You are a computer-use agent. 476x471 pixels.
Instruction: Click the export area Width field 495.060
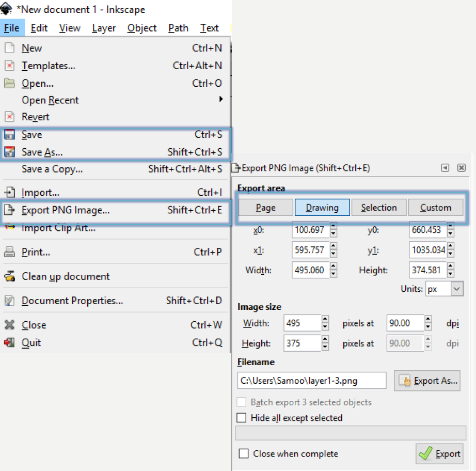click(x=310, y=270)
